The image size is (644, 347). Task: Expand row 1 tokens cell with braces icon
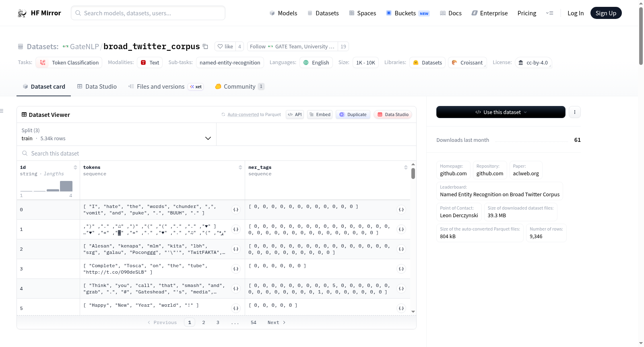point(236,229)
